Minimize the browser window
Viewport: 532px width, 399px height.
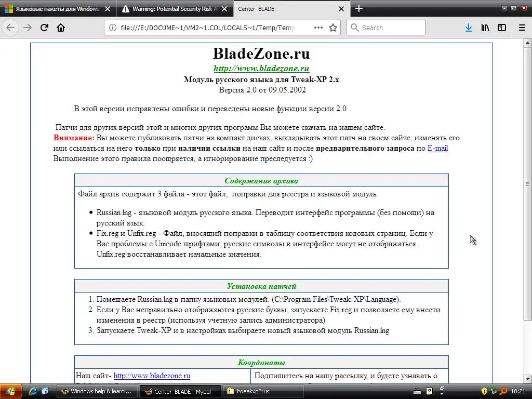(504, 8)
